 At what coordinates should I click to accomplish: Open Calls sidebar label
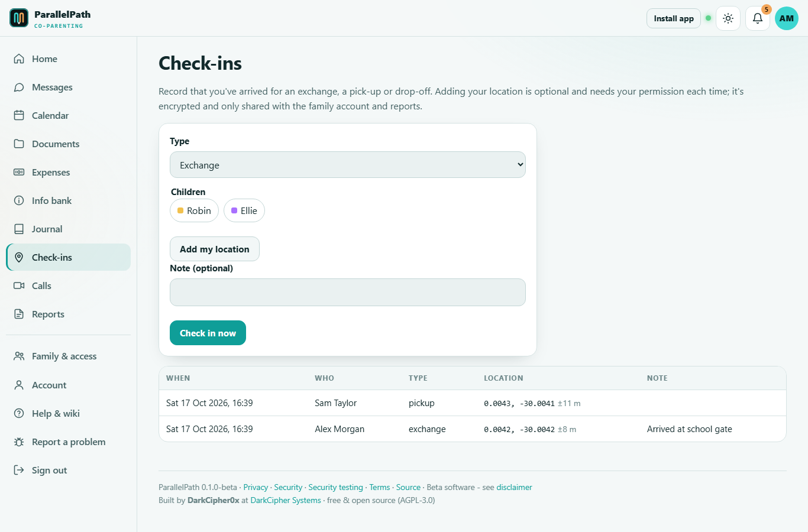click(41, 286)
